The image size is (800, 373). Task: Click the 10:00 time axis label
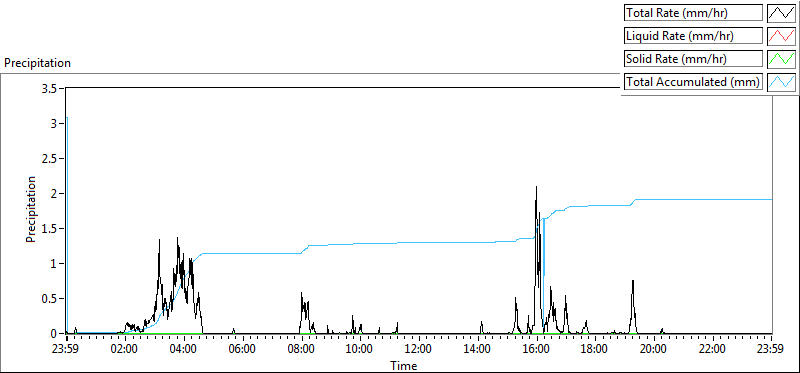[359, 350]
